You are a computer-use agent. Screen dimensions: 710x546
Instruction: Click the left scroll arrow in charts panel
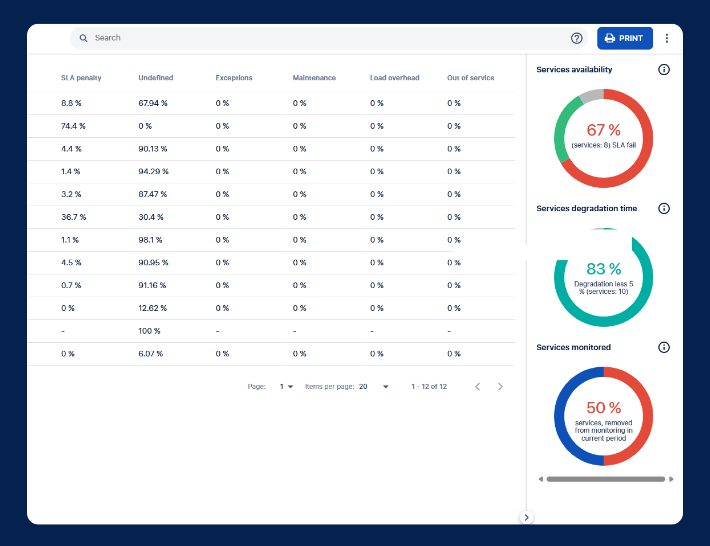click(x=540, y=479)
